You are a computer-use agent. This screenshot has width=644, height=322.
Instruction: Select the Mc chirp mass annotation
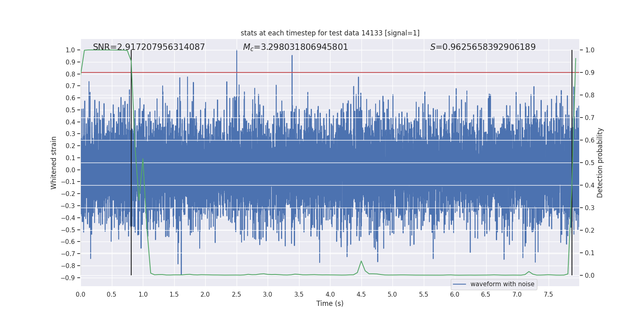295,47
